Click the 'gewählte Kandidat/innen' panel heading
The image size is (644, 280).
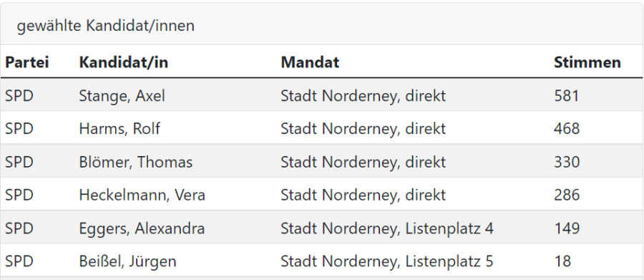pyautogui.click(x=106, y=26)
